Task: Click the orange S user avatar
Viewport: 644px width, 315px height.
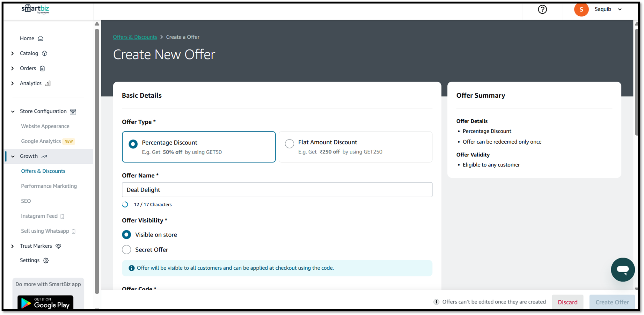Action: [x=581, y=9]
